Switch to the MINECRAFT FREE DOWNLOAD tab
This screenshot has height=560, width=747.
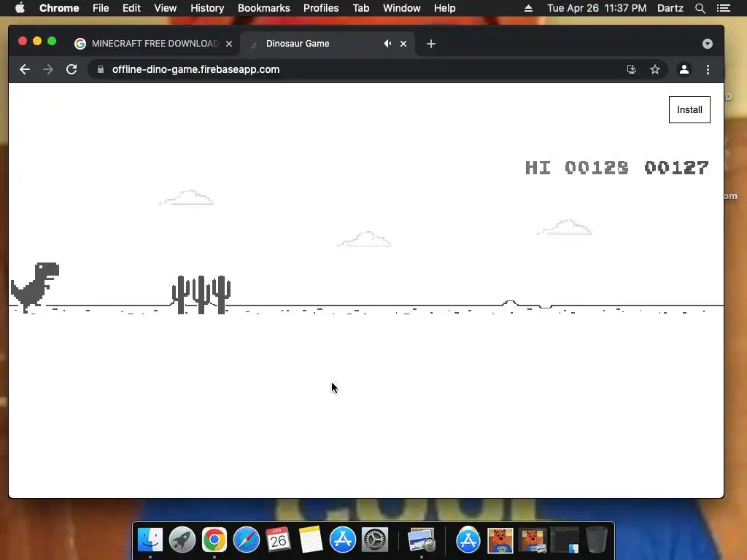(x=153, y=43)
